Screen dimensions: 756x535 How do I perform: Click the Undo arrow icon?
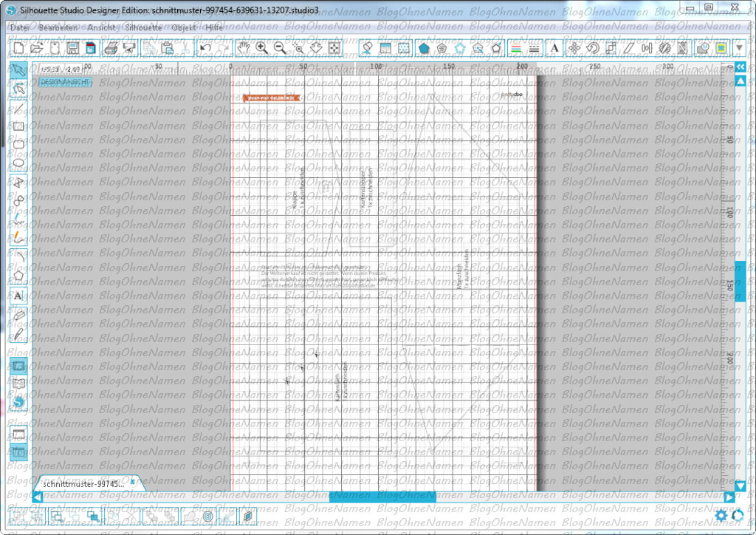point(205,48)
